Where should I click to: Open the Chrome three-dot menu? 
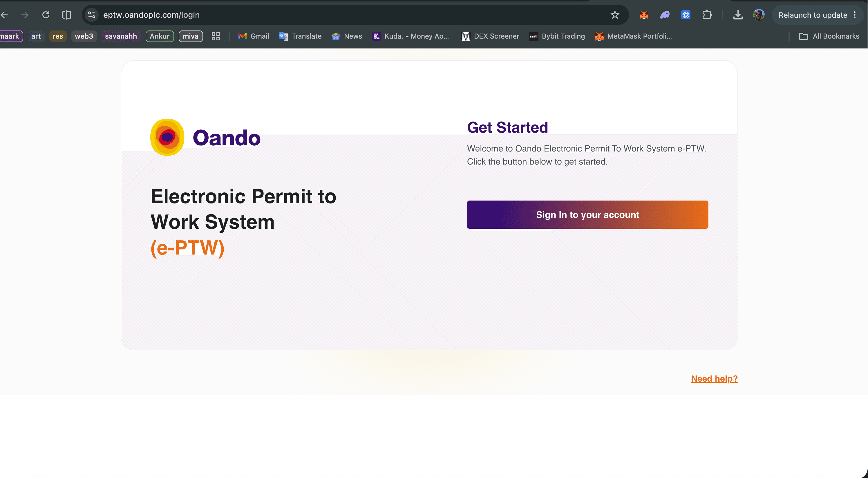pyautogui.click(x=855, y=15)
